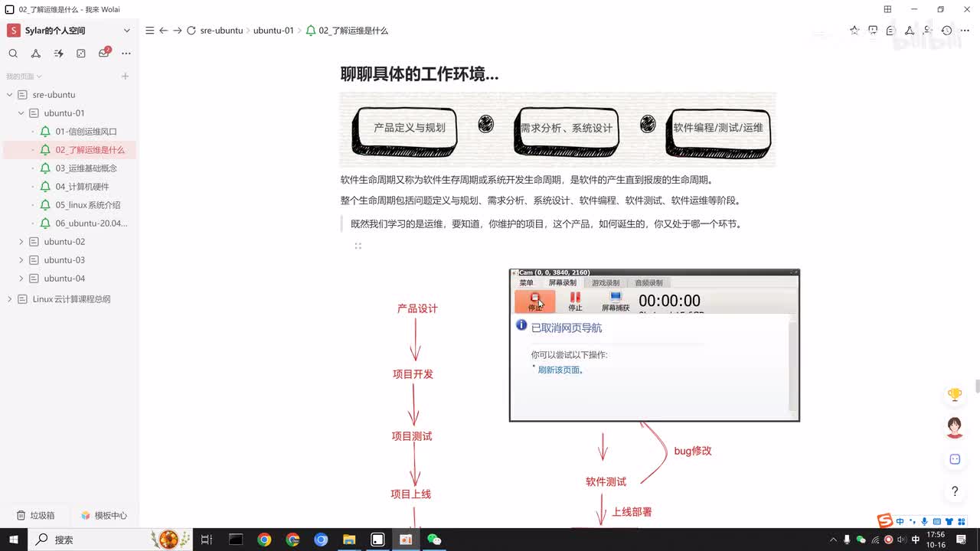Switch to 屏幕录制 tab
980x551 pixels.
(x=563, y=283)
